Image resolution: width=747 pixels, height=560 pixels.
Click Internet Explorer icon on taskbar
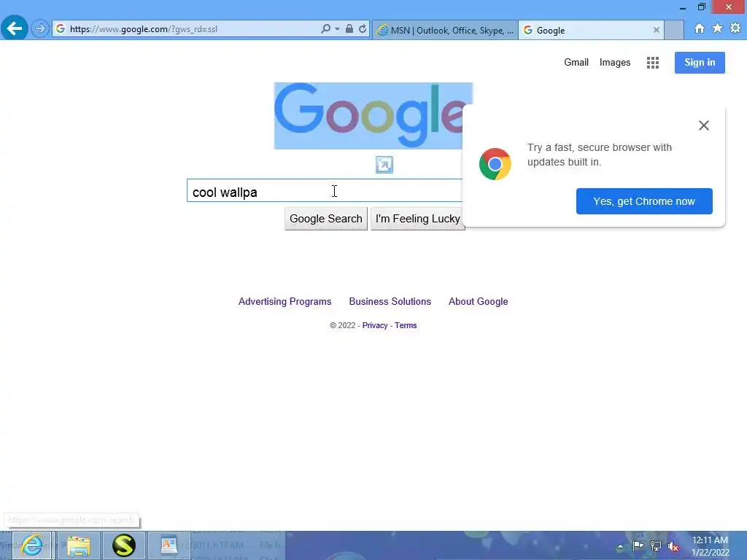tap(32, 545)
